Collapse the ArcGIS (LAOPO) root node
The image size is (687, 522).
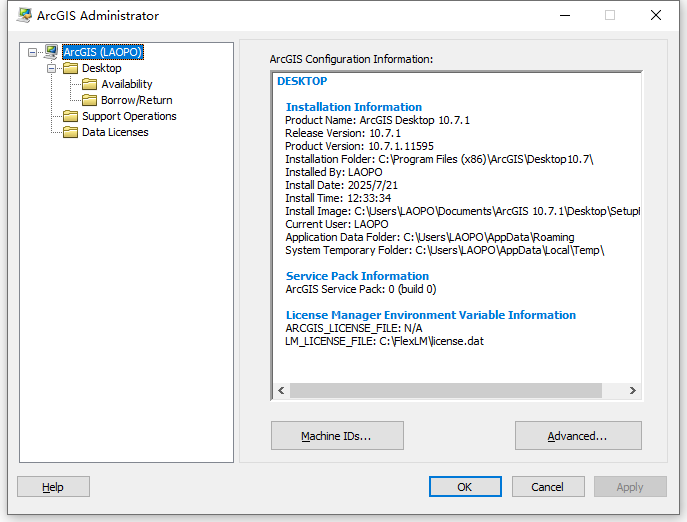[32, 52]
